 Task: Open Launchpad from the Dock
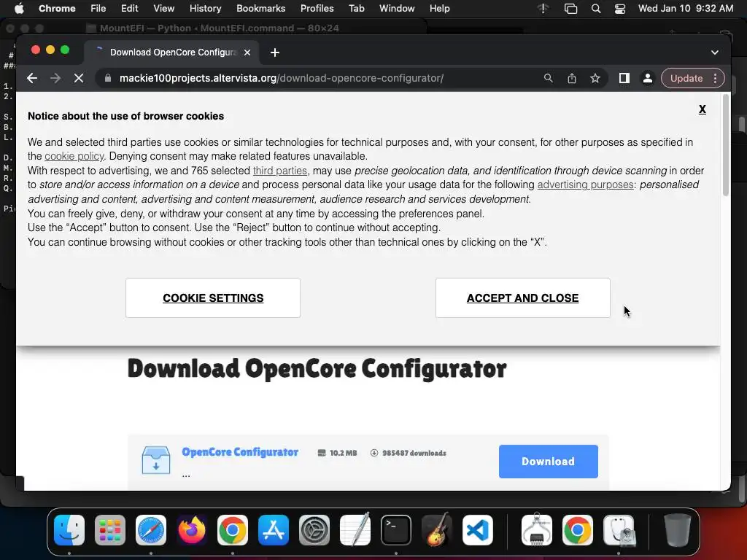(x=110, y=529)
